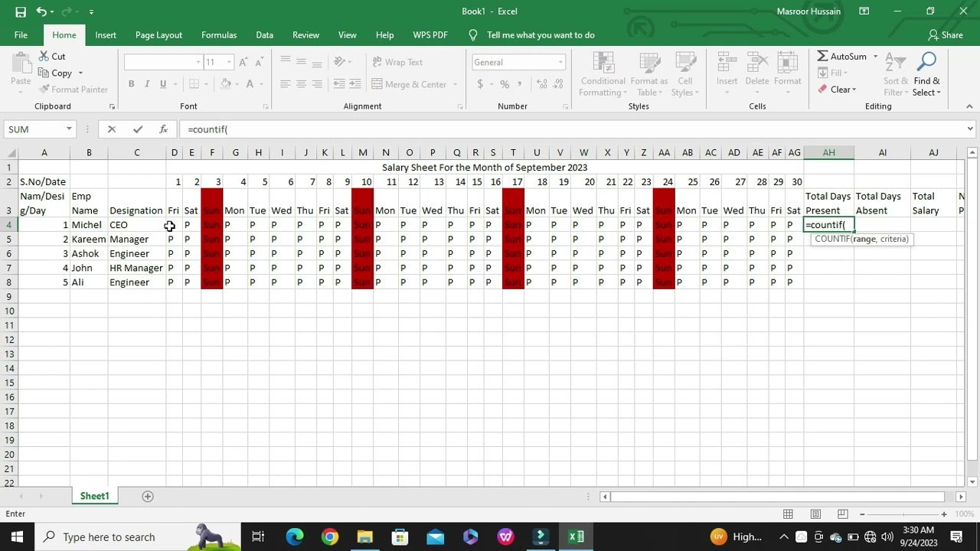Open the font name dropdown
This screenshot has height=551, width=980.
click(x=198, y=62)
